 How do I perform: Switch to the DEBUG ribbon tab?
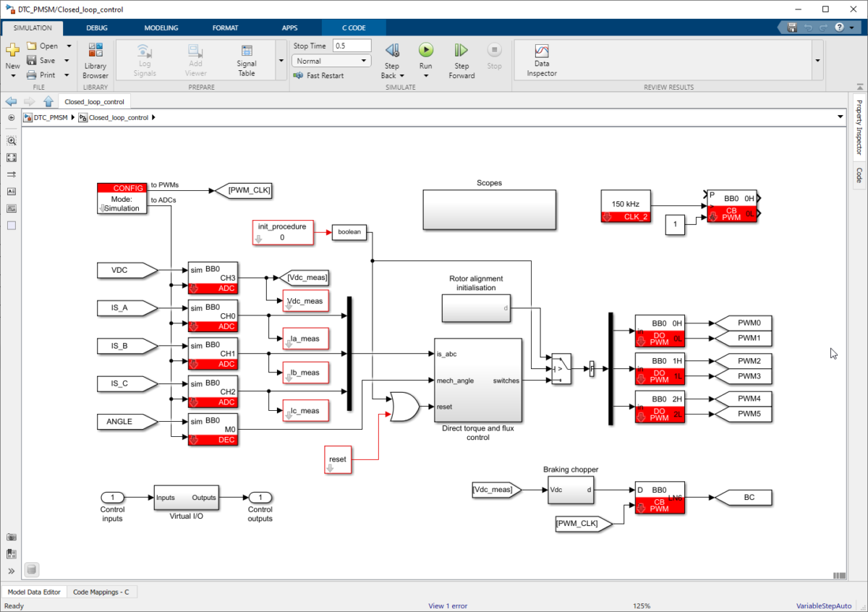pyautogui.click(x=96, y=27)
